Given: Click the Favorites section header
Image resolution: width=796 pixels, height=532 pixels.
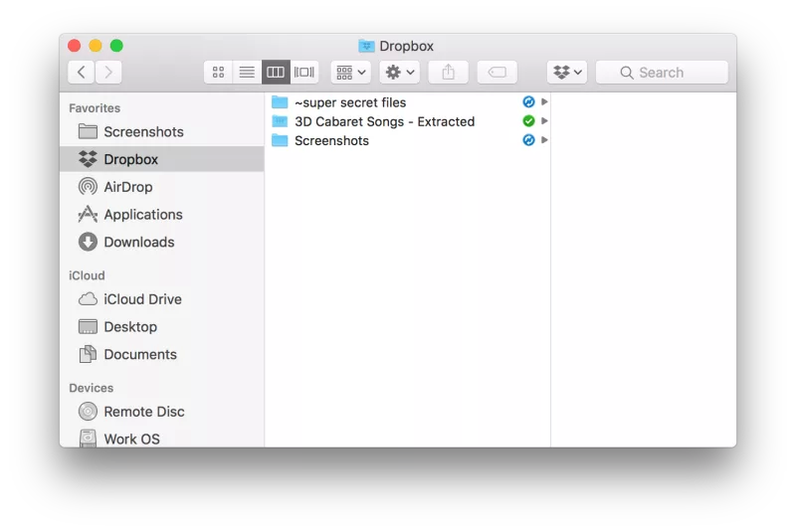Looking at the screenshot, I should click(95, 108).
